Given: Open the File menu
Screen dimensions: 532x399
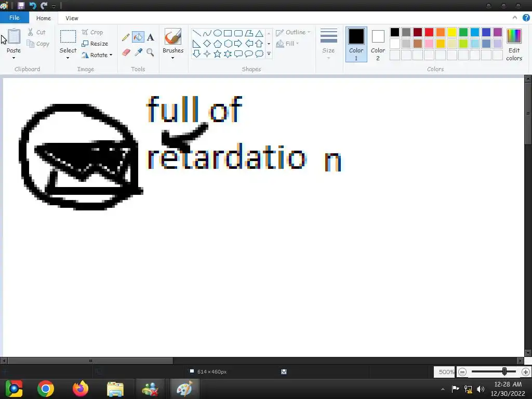Looking at the screenshot, I should pyautogui.click(x=14, y=18).
